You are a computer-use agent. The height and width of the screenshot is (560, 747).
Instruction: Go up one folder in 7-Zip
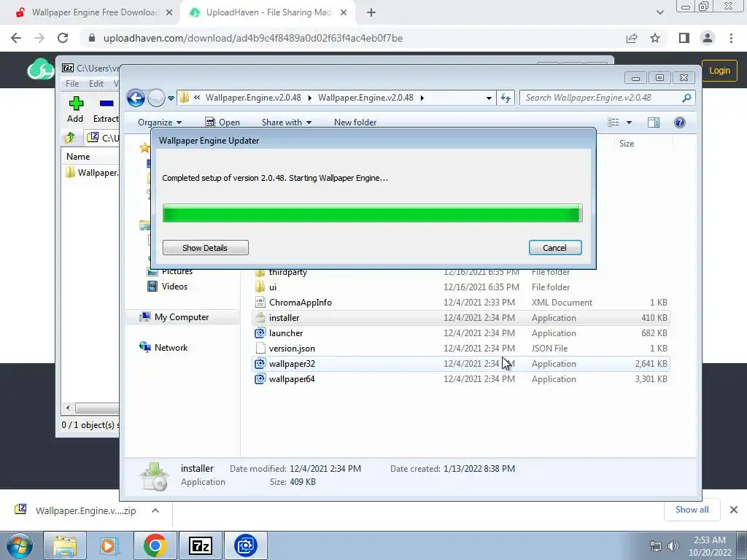pos(70,138)
